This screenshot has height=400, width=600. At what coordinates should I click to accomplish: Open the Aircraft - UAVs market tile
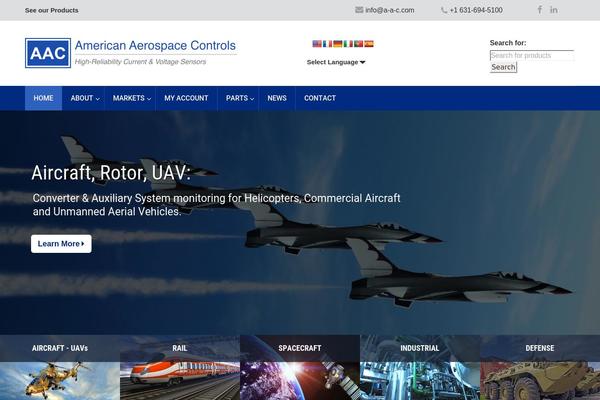(60, 367)
